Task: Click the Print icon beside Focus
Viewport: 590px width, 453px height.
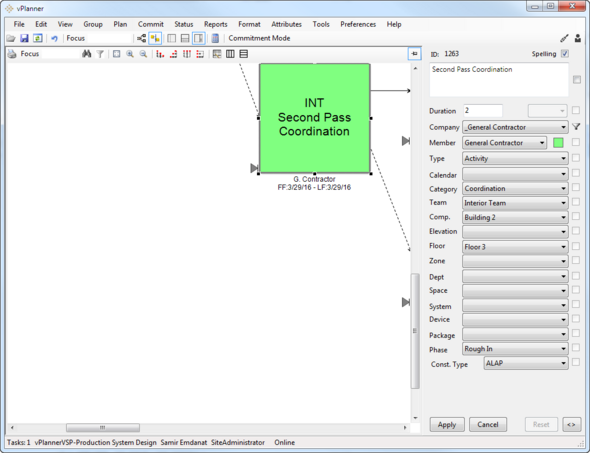Action: [x=12, y=54]
